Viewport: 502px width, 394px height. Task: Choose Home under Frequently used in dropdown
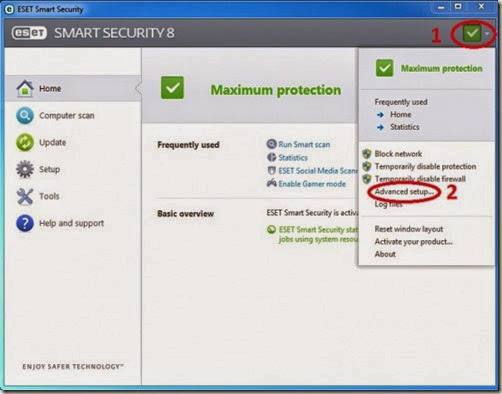coord(401,115)
